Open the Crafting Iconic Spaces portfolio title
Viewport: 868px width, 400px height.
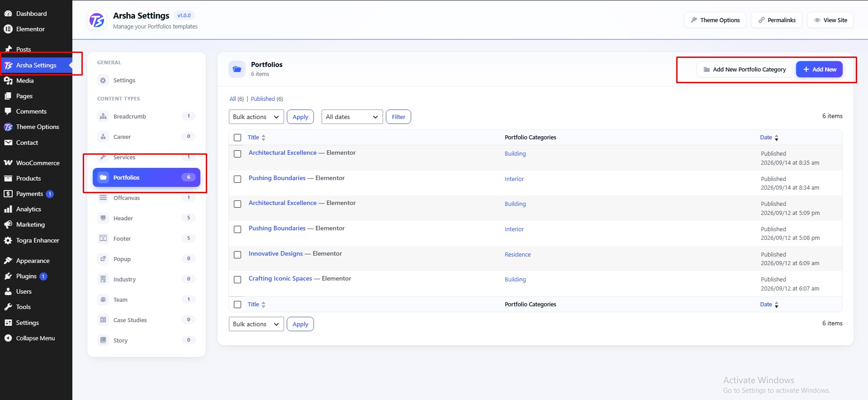tap(280, 278)
